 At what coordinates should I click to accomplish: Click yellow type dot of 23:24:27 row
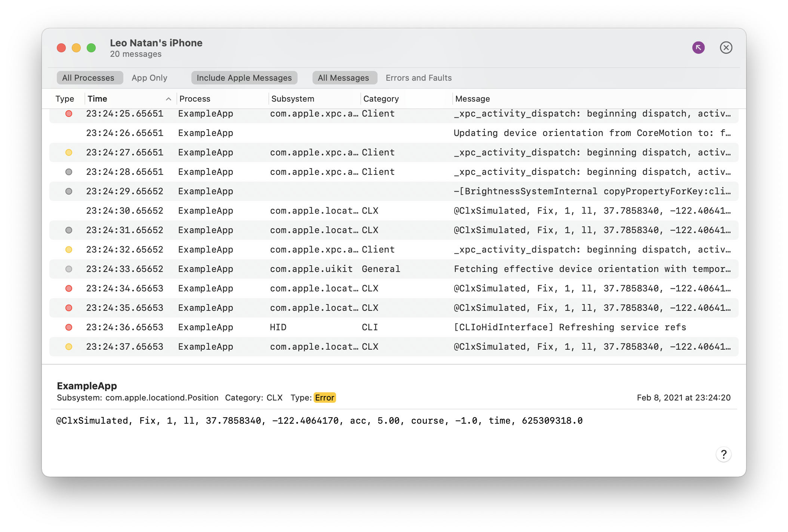(69, 152)
